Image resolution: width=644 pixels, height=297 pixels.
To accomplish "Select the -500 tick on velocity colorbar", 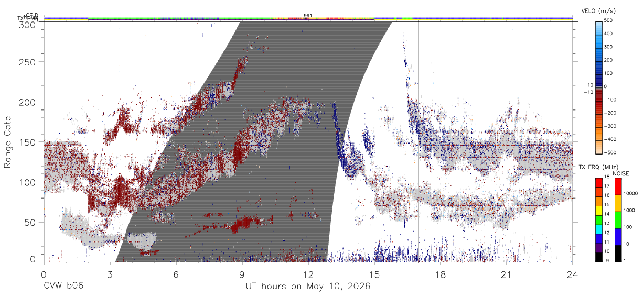I will (x=610, y=152).
